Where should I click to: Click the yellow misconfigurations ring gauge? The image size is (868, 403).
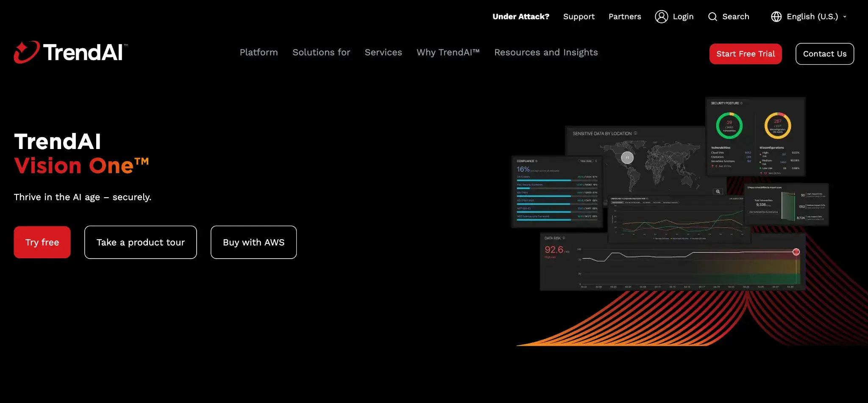pos(777,125)
